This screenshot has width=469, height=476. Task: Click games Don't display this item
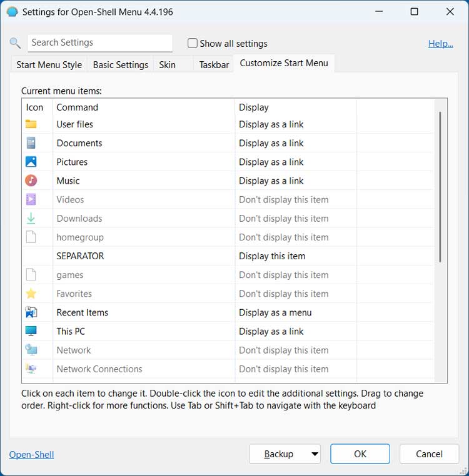click(283, 275)
